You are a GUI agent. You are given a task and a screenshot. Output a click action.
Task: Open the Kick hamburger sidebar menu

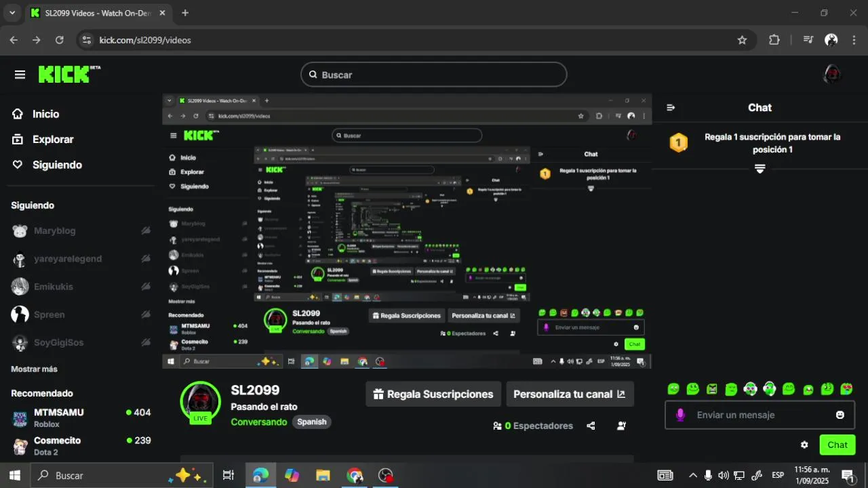pyautogui.click(x=20, y=75)
